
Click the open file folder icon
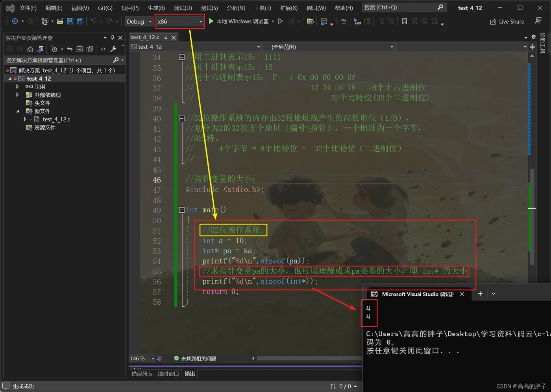click(60, 21)
